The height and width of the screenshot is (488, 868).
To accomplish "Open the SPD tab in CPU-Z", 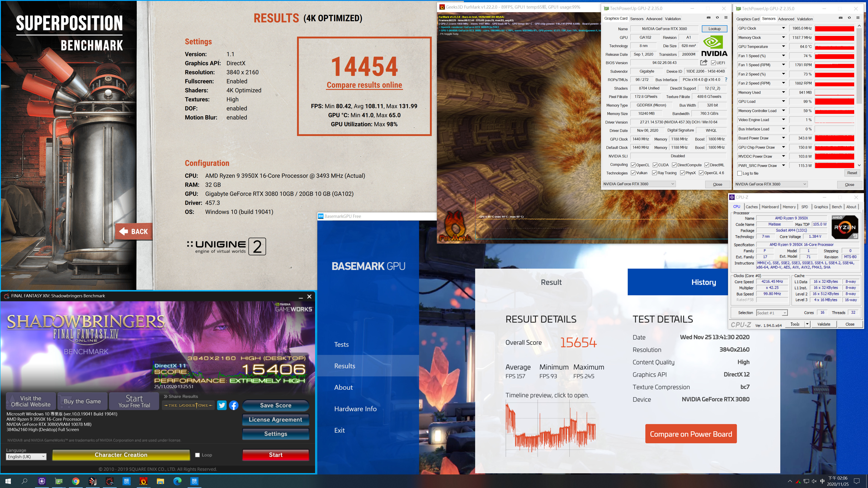I will coord(805,207).
